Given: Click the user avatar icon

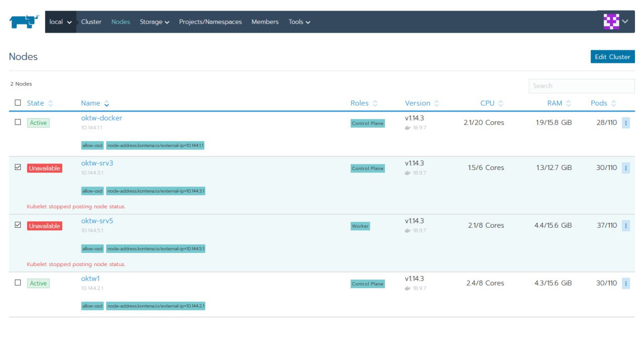Looking at the screenshot, I should (x=611, y=22).
